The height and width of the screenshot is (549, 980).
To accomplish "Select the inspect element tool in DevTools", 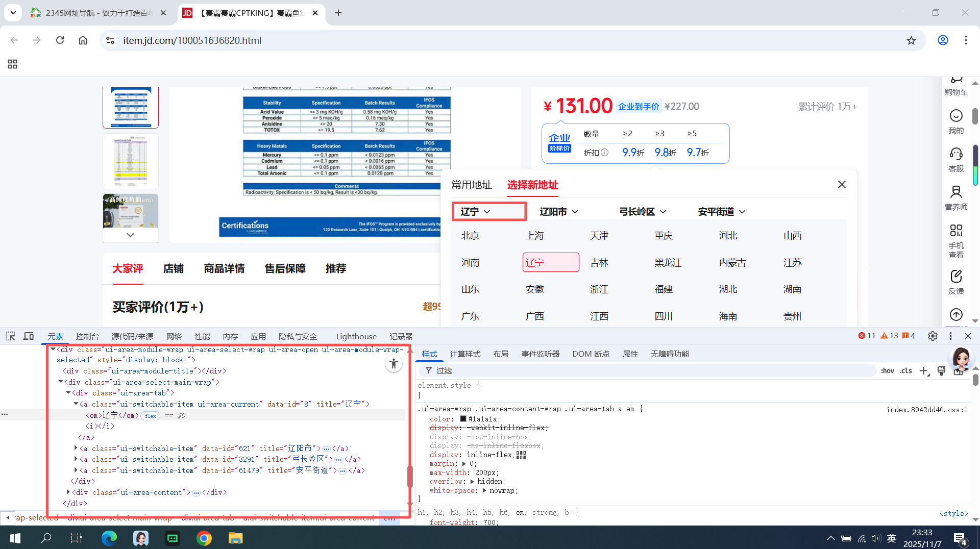I will [x=10, y=336].
